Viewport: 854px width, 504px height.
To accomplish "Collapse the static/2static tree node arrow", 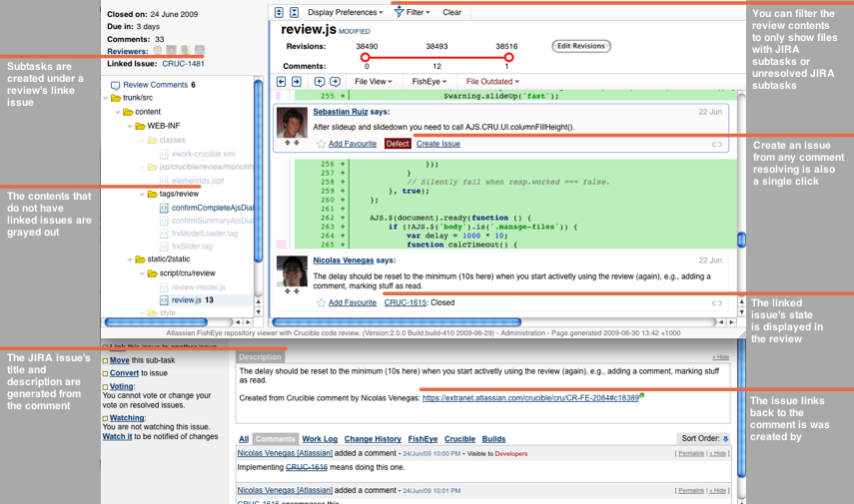I will pyautogui.click(x=130, y=259).
